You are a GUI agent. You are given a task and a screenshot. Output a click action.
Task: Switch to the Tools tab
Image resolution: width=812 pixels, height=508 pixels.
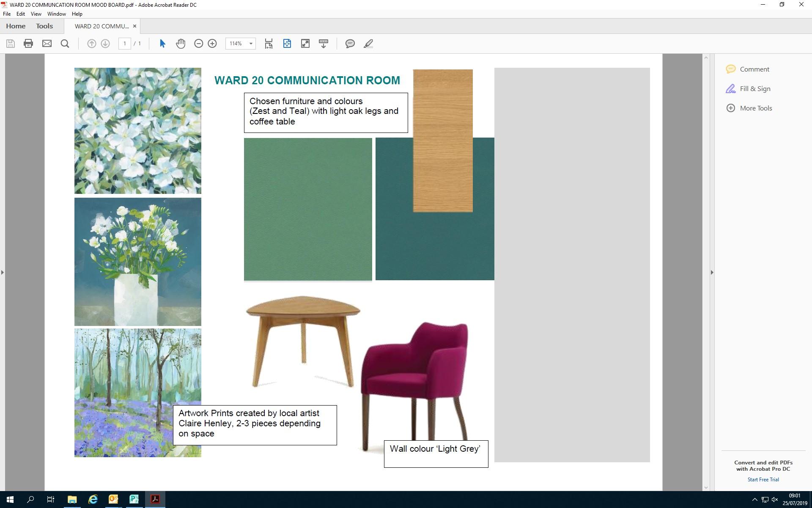pyautogui.click(x=44, y=26)
